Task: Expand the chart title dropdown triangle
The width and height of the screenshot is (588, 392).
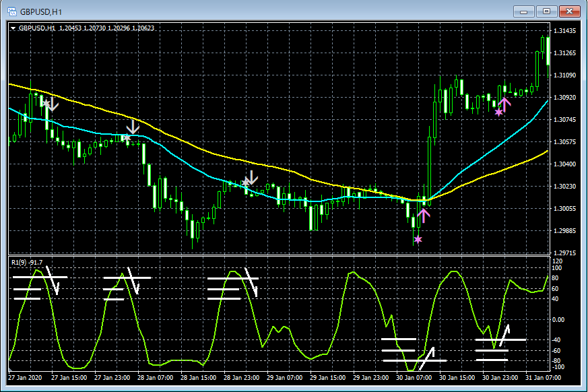Action: point(13,28)
